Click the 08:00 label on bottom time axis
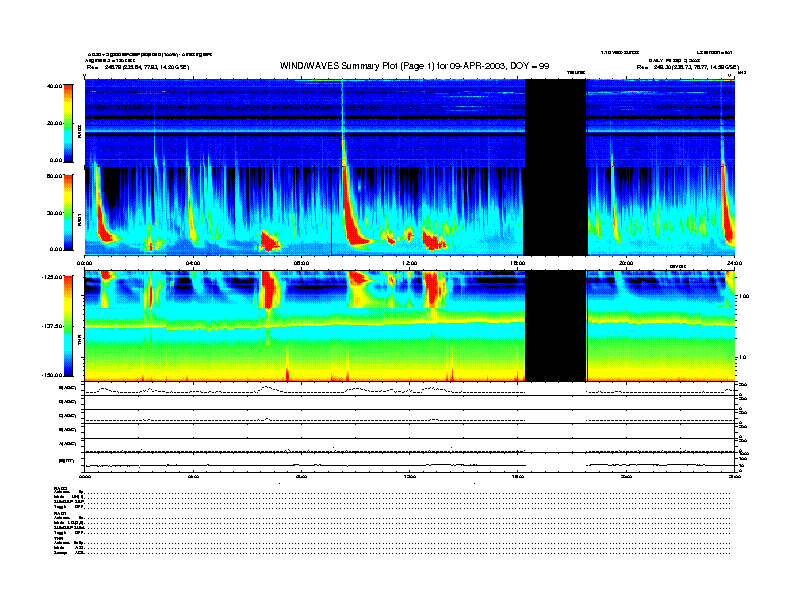 coord(301,476)
